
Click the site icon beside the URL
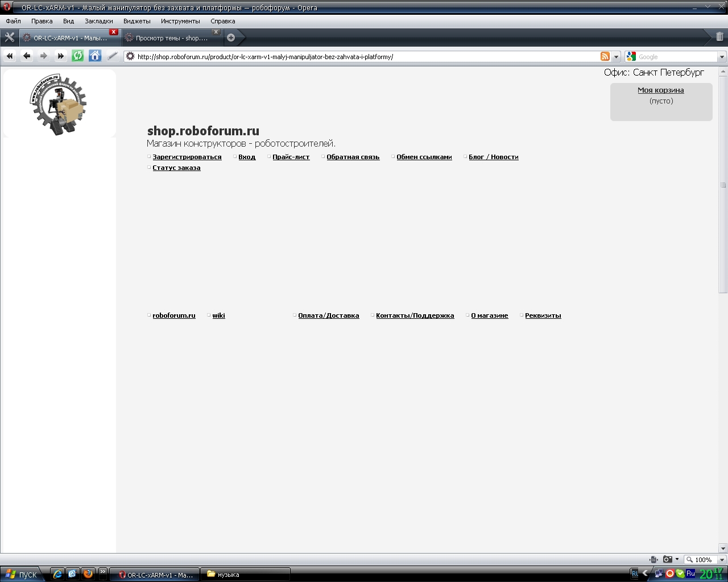(130, 57)
